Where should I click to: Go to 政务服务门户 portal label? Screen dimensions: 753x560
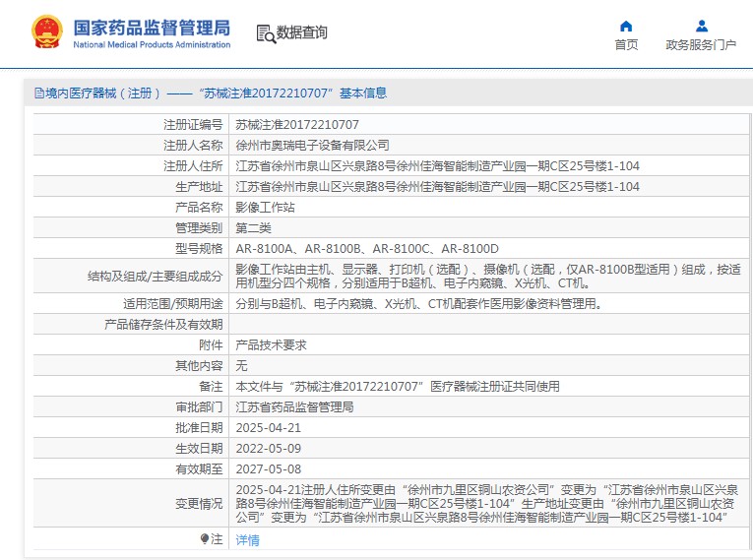[x=701, y=45]
